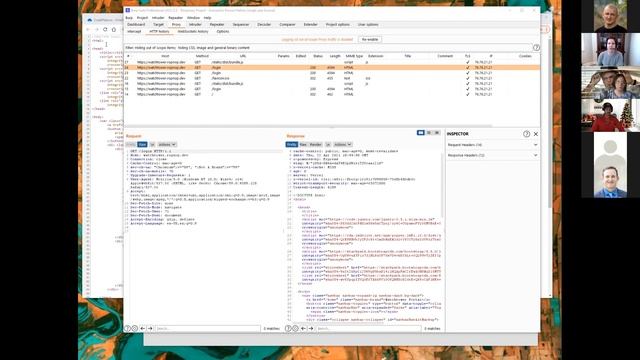Select Pretty view in the Response pane

(x=291, y=144)
